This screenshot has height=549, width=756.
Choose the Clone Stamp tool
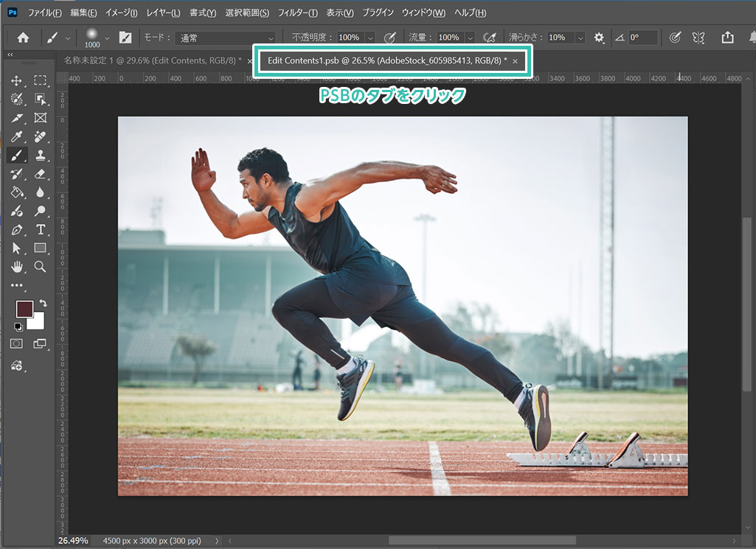coord(40,155)
